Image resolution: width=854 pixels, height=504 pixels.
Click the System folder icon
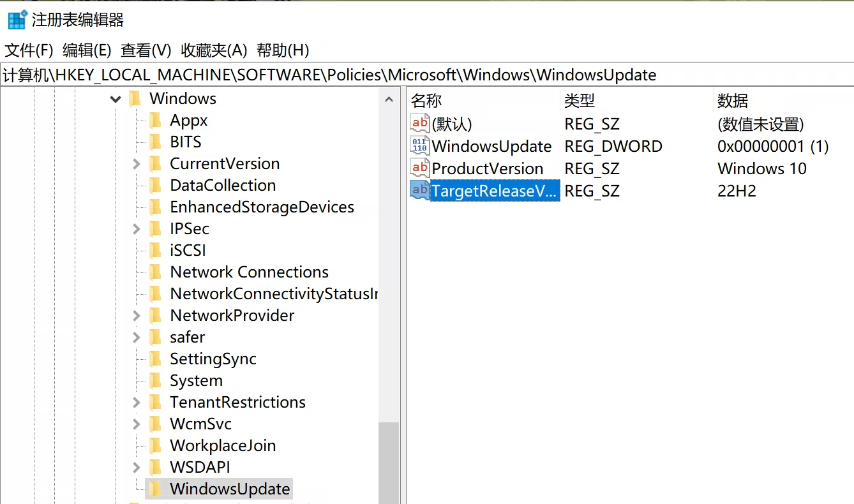(155, 380)
